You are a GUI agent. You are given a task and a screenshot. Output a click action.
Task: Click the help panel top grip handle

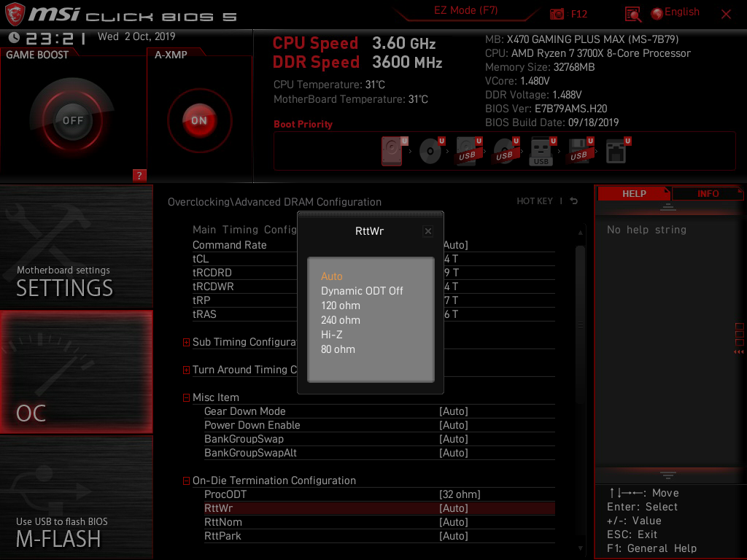click(x=668, y=206)
